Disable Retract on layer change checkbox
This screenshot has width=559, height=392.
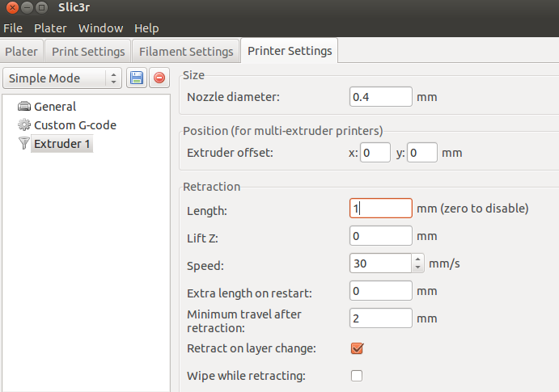tap(357, 348)
